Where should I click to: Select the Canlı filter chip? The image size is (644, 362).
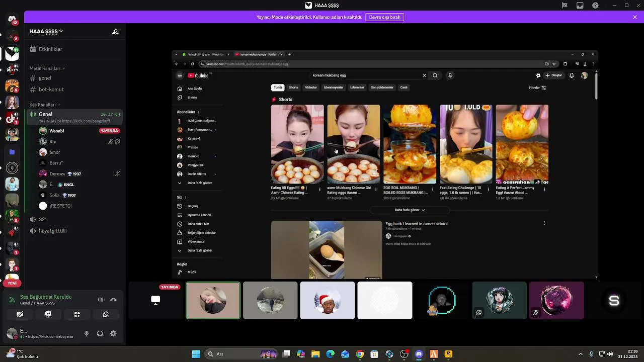pos(404,87)
